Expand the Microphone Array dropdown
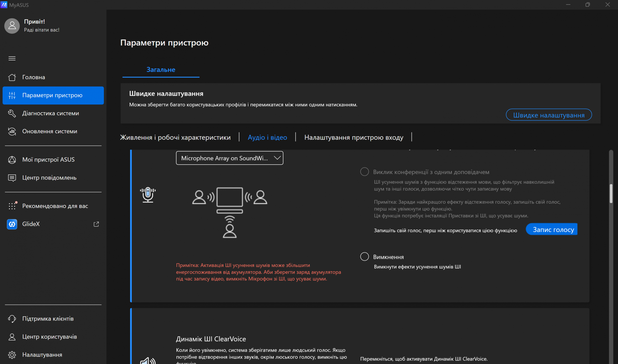 pyautogui.click(x=230, y=158)
